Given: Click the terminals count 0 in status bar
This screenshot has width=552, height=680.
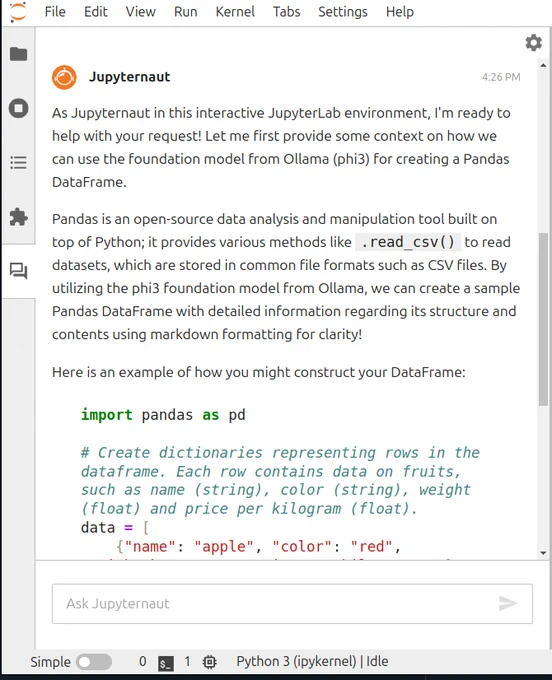Looking at the screenshot, I should tap(143, 661).
